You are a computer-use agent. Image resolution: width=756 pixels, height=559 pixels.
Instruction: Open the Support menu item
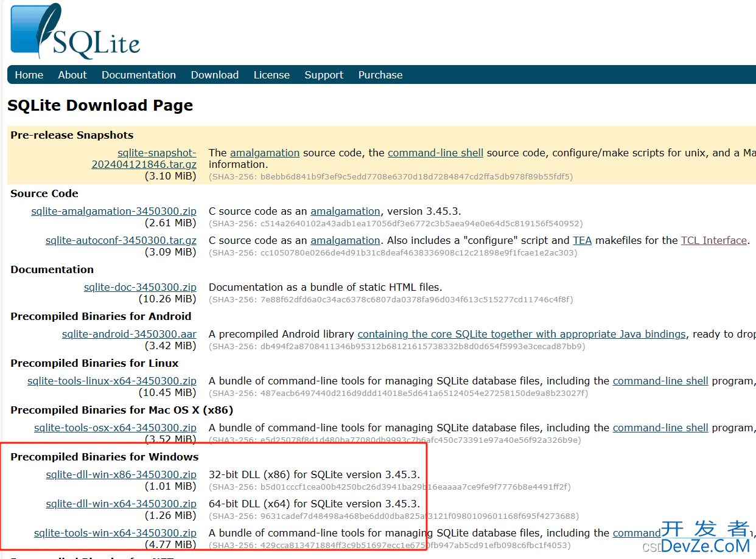coord(324,75)
